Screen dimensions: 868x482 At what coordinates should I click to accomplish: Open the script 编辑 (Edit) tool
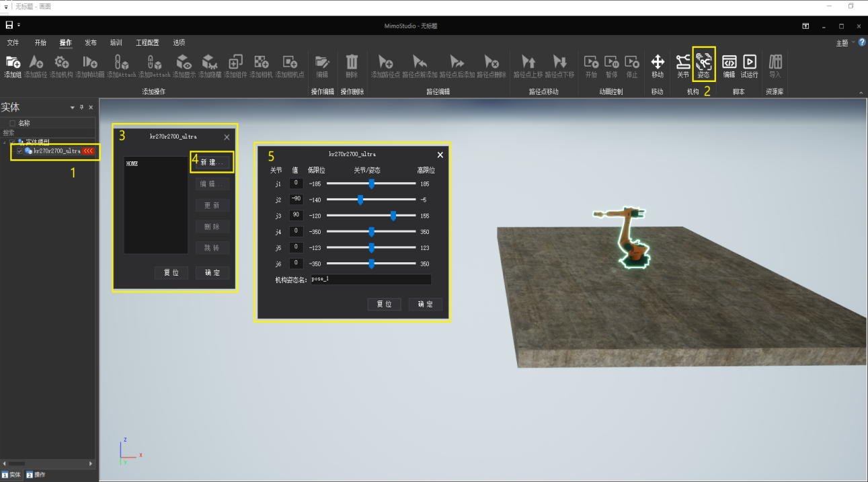coord(729,63)
